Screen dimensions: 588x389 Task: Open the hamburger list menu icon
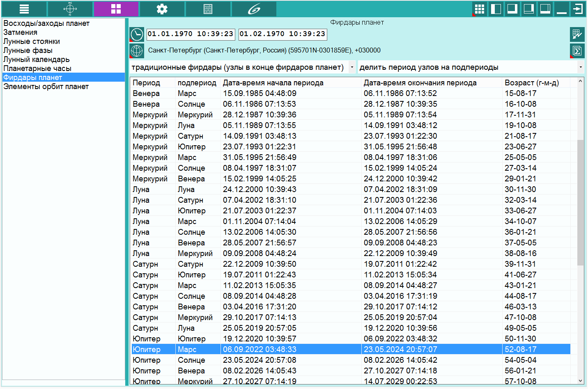[x=24, y=9]
